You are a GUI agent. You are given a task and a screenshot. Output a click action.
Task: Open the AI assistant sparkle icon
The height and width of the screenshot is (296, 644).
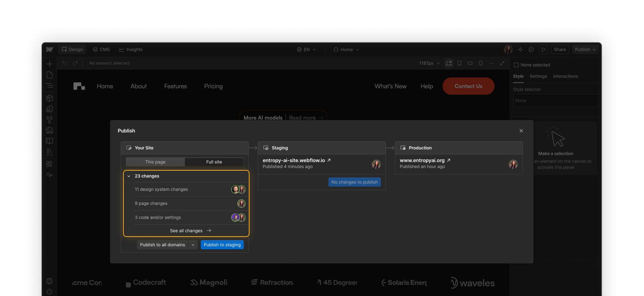[x=521, y=49]
